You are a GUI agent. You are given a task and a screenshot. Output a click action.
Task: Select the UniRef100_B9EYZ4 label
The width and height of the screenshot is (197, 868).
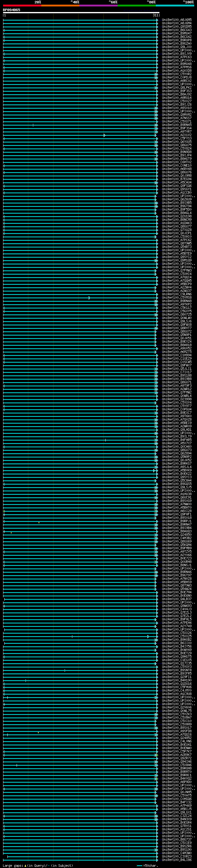coord(177,342)
